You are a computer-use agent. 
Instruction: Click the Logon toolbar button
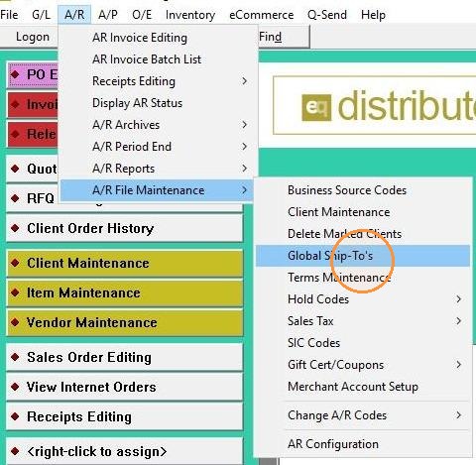tap(33, 37)
